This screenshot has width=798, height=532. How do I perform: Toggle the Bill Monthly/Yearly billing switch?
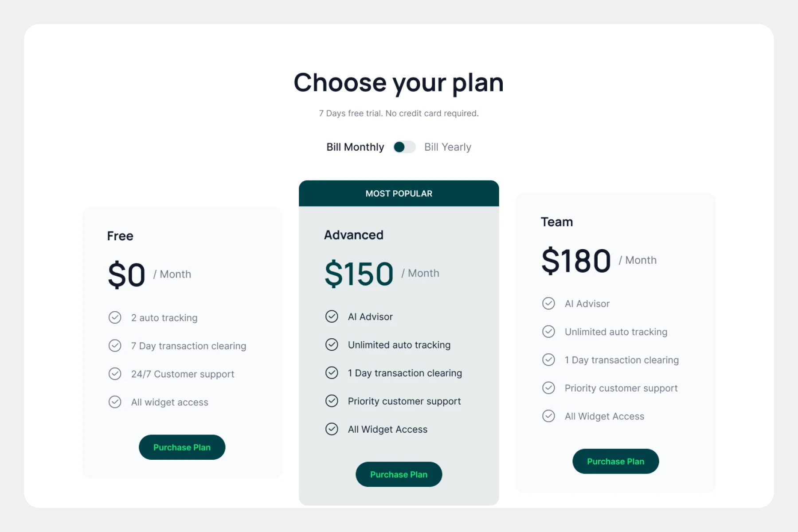click(x=404, y=147)
